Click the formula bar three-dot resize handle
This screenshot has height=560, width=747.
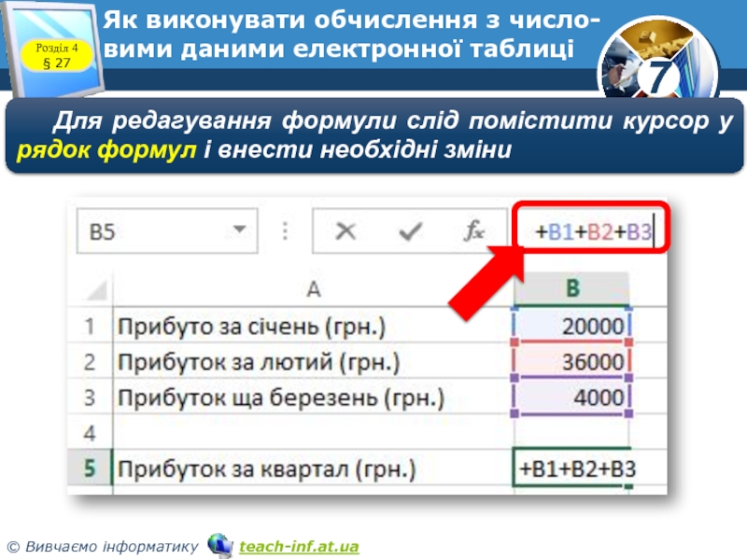284,231
